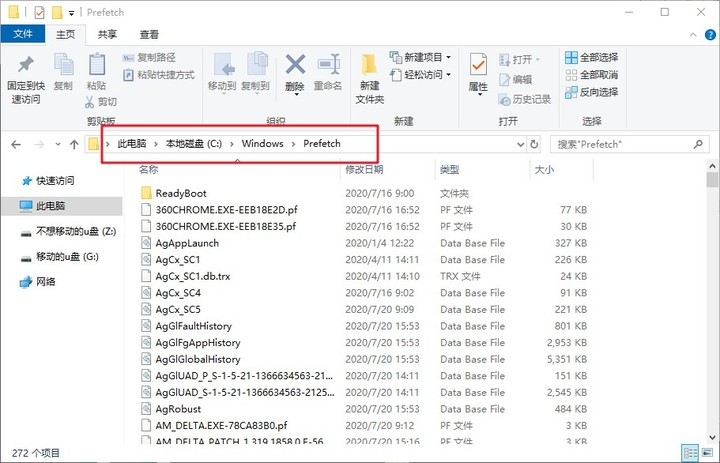Click History (历史记录) icon
Image resolution: width=720 pixels, height=463 pixels.
coord(504,99)
